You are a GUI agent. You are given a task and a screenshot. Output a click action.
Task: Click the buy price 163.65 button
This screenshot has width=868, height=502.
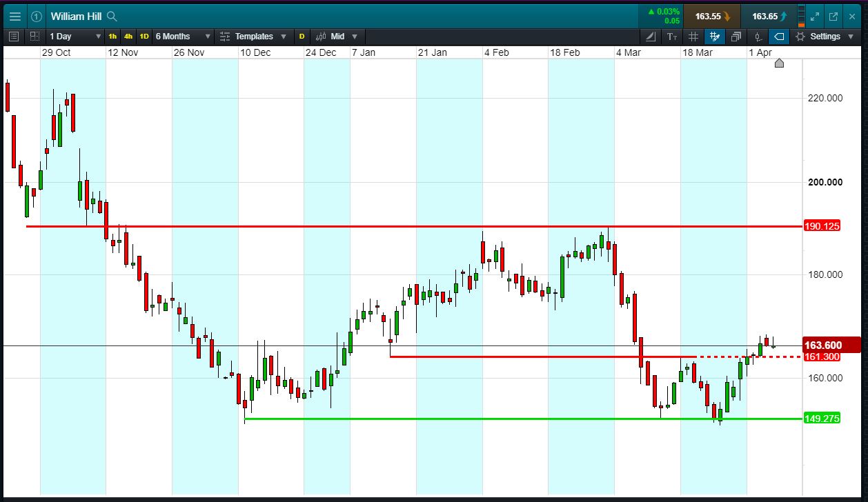tap(769, 17)
